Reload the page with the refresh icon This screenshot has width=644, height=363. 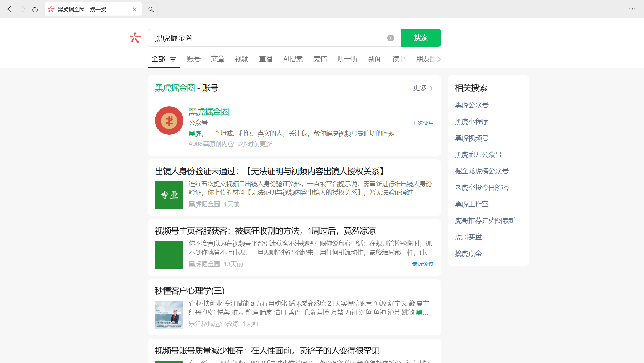(x=35, y=10)
